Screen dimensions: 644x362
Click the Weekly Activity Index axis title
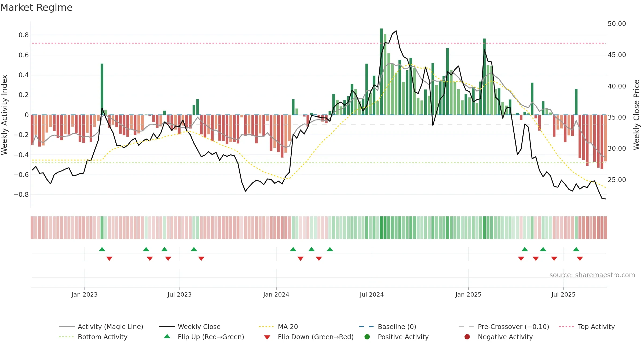pyautogui.click(x=5, y=115)
